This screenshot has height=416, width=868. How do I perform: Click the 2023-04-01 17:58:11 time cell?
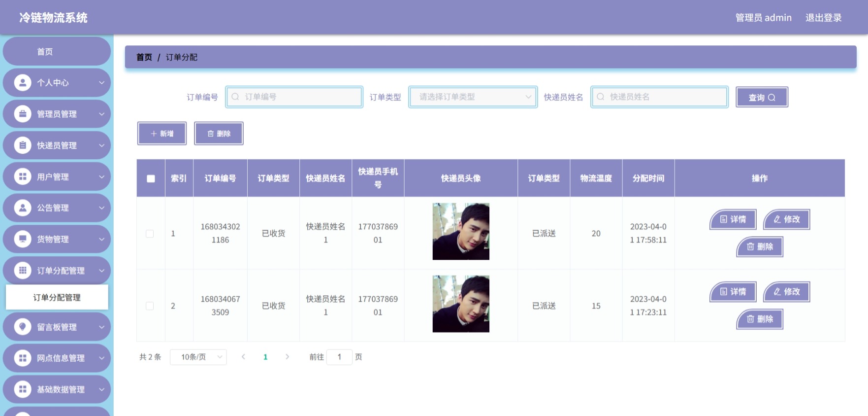tap(648, 233)
